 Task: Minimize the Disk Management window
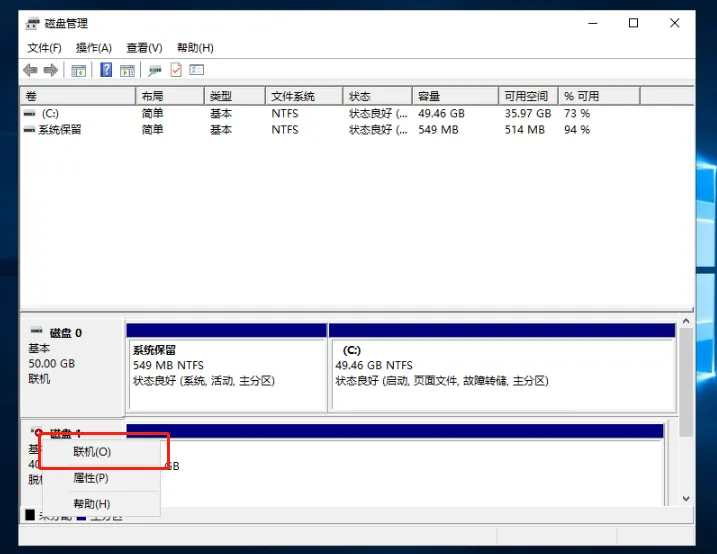pos(593,23)
